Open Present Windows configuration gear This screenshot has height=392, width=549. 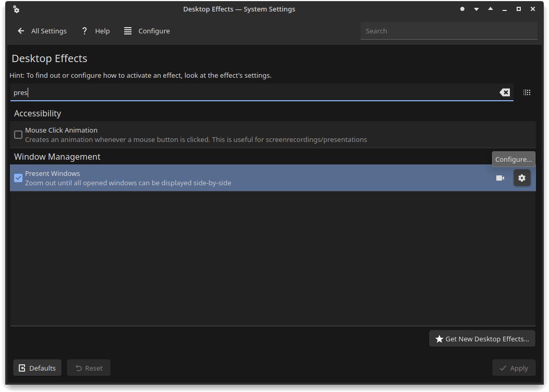click(522, 178)
